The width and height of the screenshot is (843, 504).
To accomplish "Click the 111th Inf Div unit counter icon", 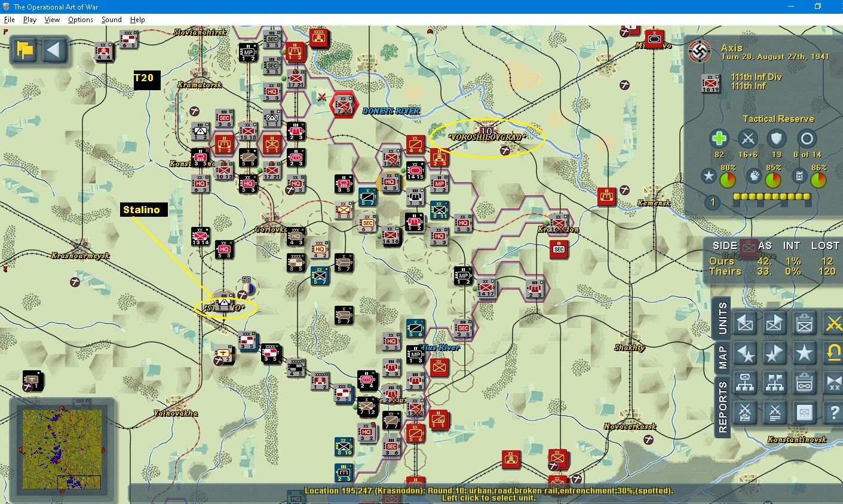I will [712, 83].
